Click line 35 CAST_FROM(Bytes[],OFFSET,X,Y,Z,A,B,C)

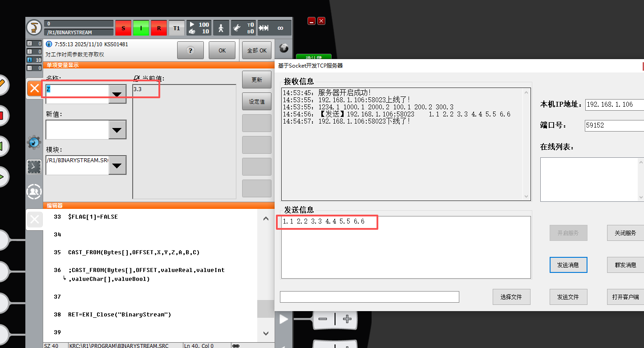(134, 252)
